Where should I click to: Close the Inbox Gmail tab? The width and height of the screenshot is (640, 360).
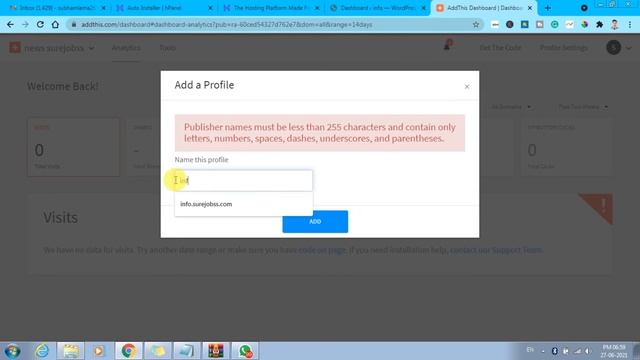click(103, 8)
